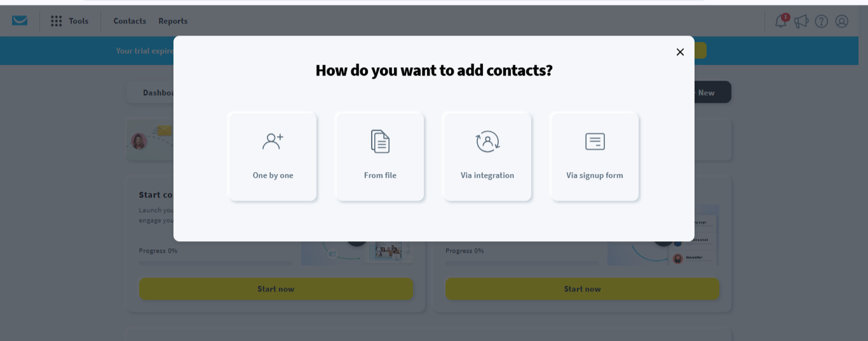Open the notifications bell

click(780, 21)
